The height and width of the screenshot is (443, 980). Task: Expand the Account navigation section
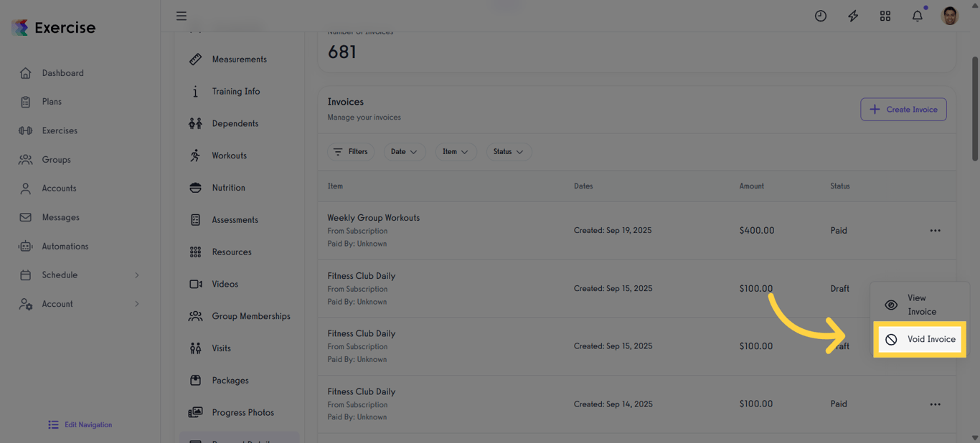coord(136,304)
